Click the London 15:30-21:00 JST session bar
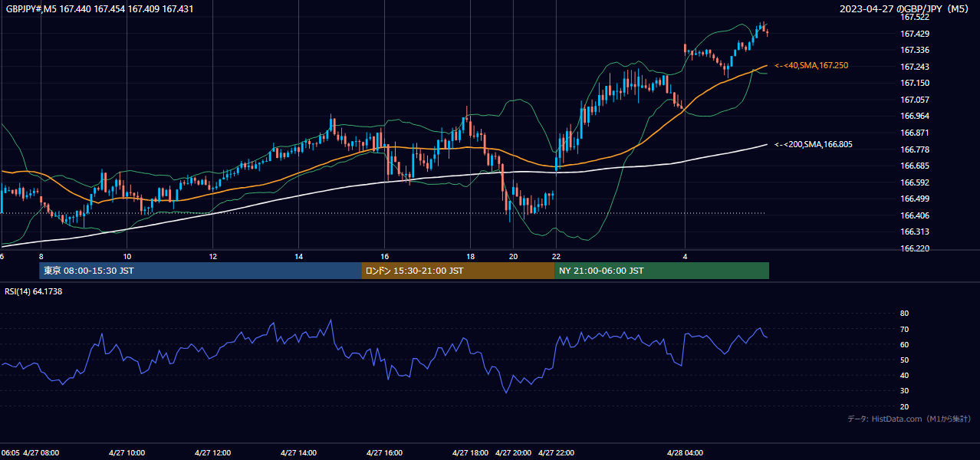980x460 pixels. pyautogui.click(x=458, y=271)
